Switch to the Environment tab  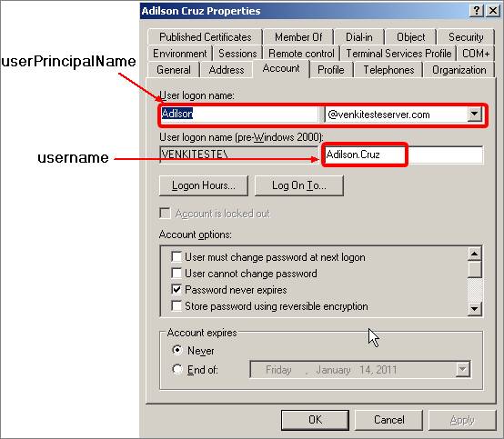180,54
